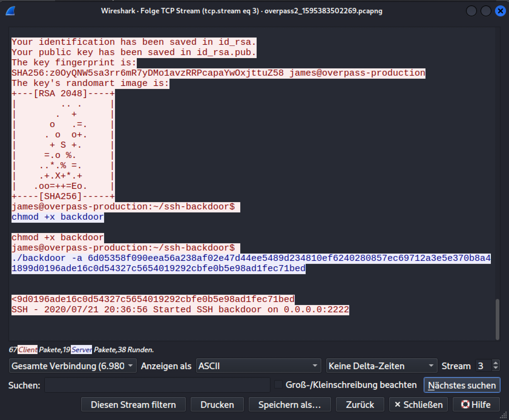
Task: Focus the Suchen search field
Action: point(157,385)
